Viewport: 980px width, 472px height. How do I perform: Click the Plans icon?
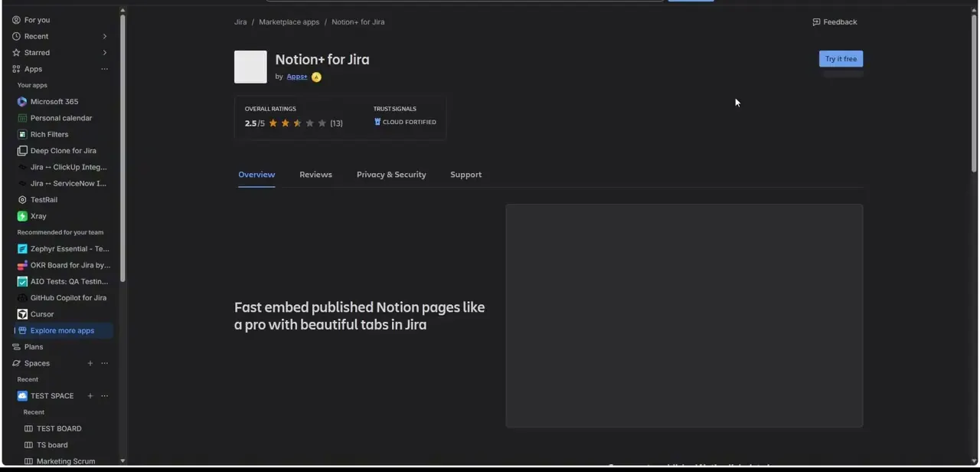click(16, 347)
